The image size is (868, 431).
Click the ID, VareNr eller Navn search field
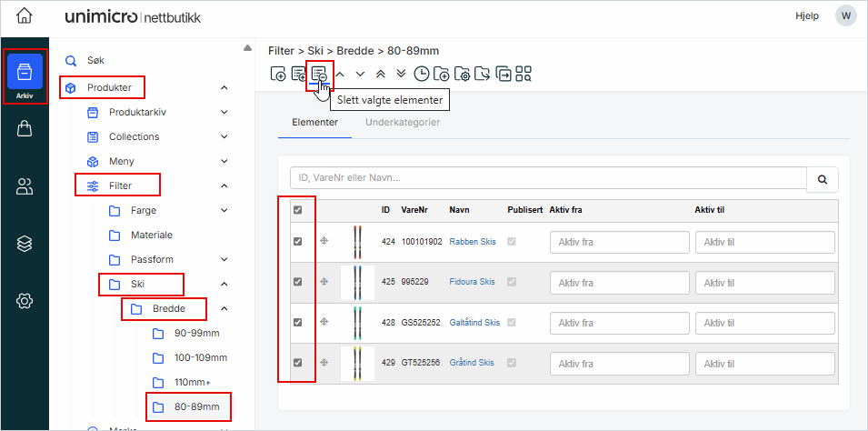click(547, 178)
